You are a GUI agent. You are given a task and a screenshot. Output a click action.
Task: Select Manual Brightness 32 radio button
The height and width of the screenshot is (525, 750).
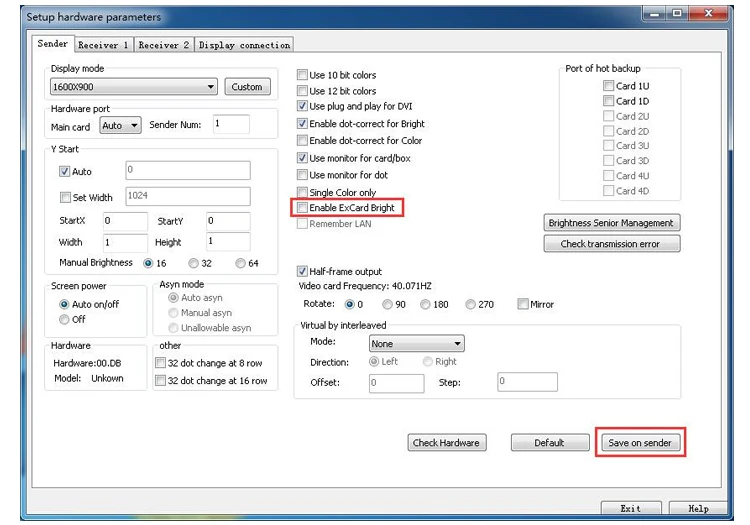193,263
